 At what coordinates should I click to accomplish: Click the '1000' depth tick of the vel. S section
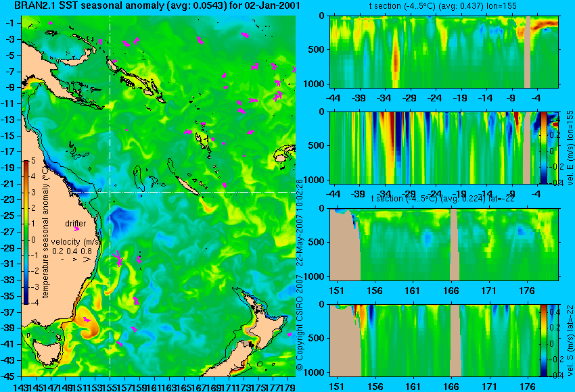click(315, 372)
